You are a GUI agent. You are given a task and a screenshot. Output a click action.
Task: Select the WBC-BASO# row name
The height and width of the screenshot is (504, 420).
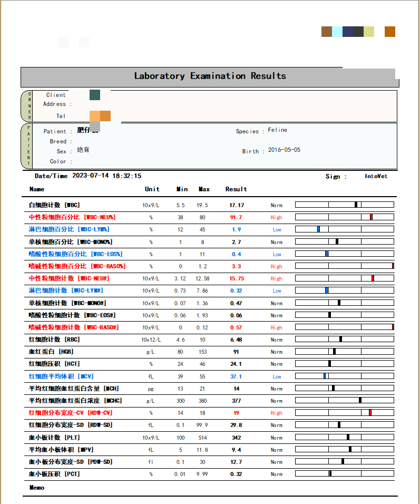tap(74, 327)
